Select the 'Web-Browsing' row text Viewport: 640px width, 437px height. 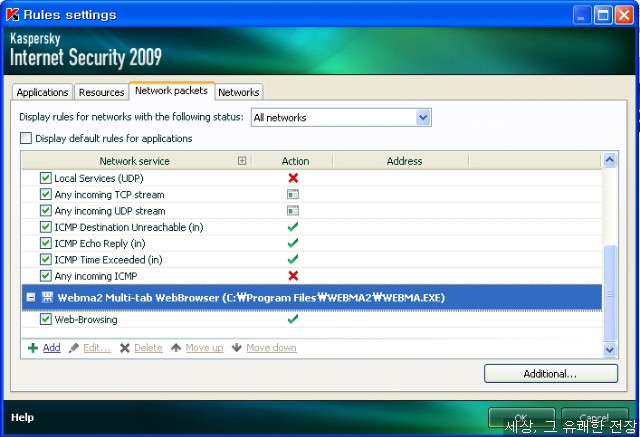click(x=86, y=319)
